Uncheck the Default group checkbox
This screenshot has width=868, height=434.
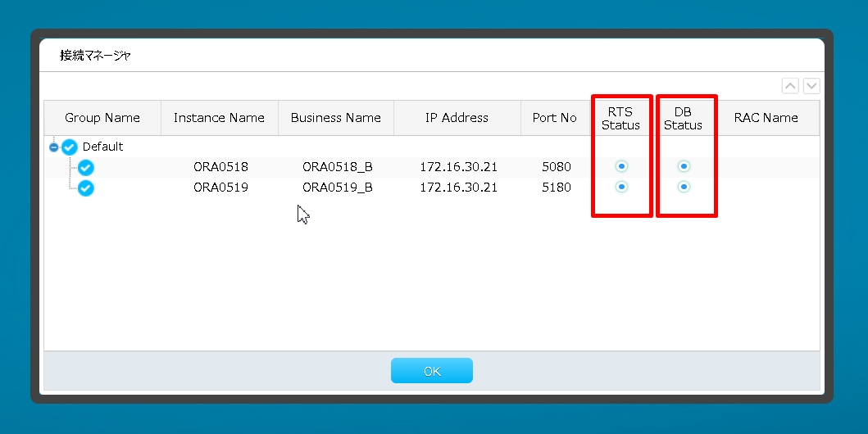(x=69, y=147)
